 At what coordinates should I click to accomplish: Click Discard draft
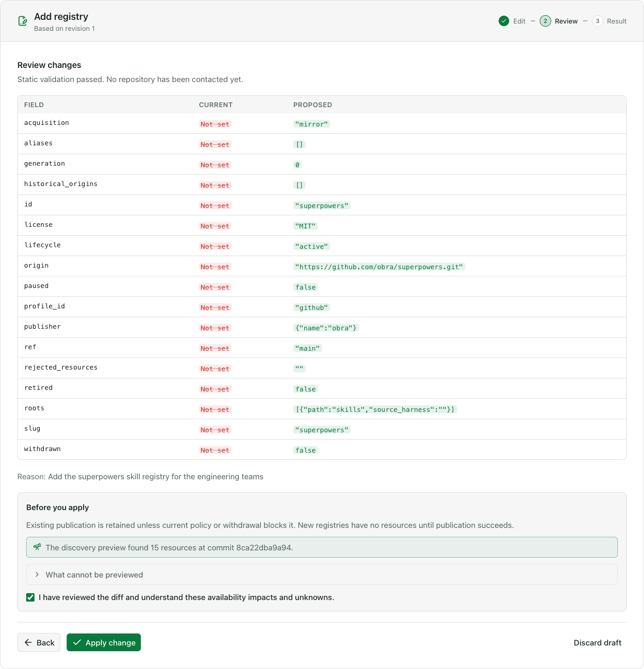tap(597, 643)
